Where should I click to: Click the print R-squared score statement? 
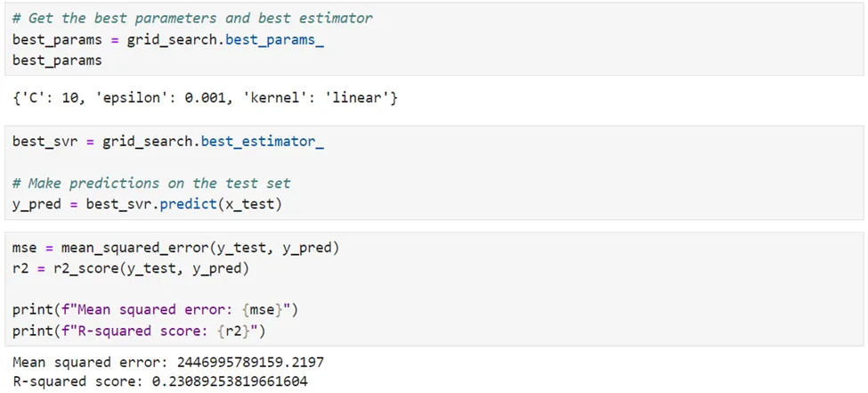(x=139, y=331)
